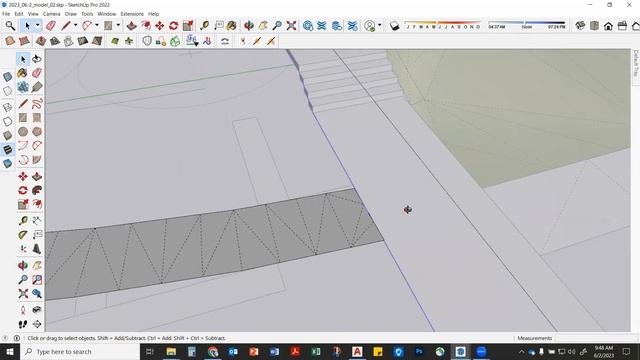Select the Orbit tool in top toolbar
The image size is (640, 360).
tap(249, 26)
